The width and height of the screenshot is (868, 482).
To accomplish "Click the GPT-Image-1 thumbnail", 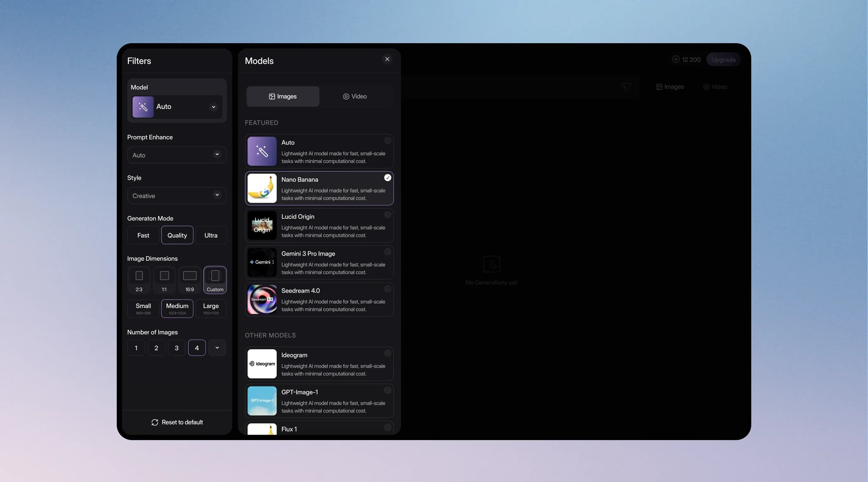I will coord(262,401).
